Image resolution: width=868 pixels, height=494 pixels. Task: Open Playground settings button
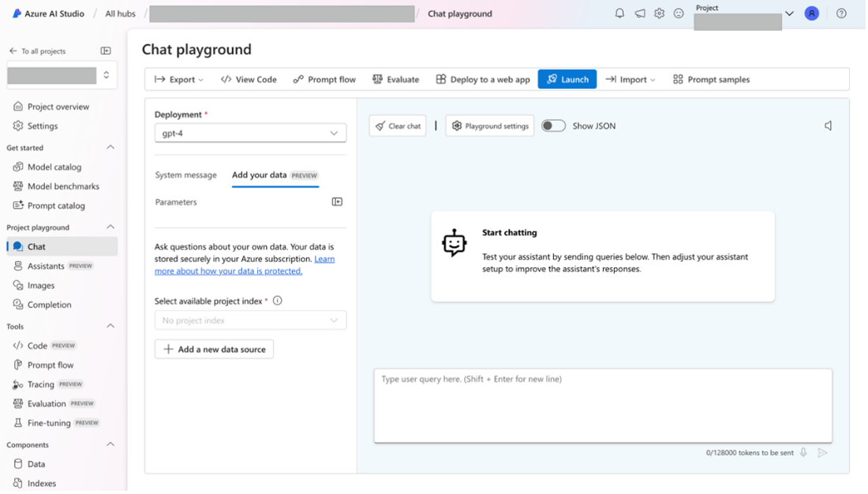tap(490, 125)
